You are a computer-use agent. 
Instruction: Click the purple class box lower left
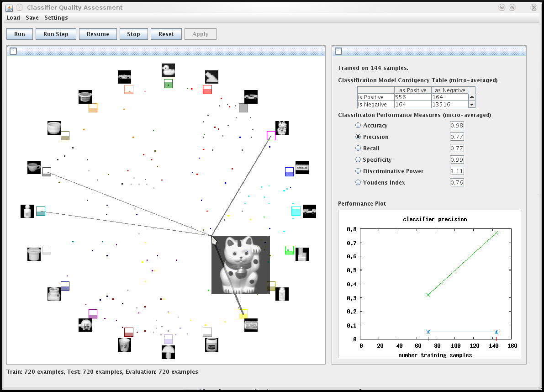point(93,313)
